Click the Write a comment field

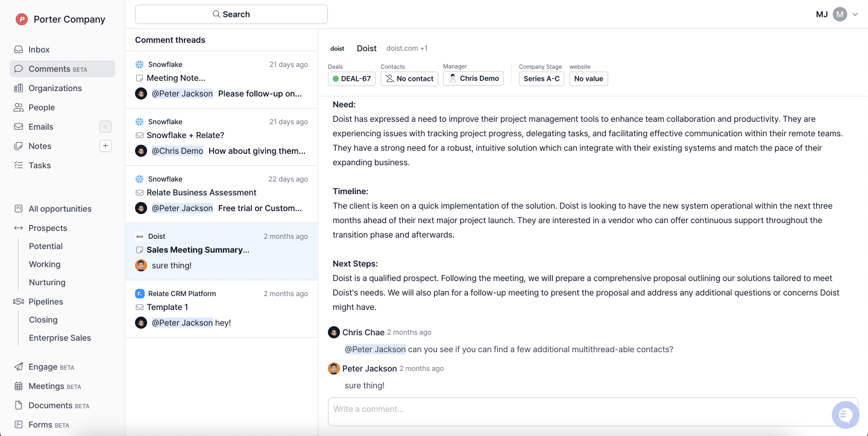[x=593, y=411]
